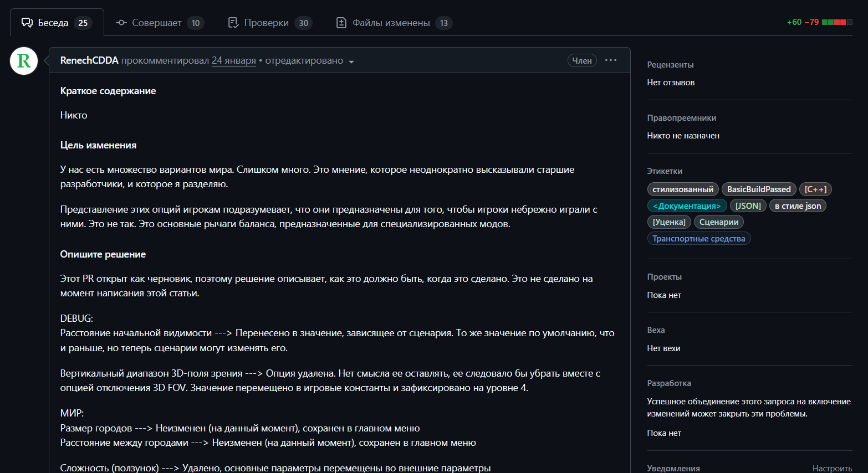The image size is (868, 473).
Task: Click the [C++] label tag
Action: point(815,189)
